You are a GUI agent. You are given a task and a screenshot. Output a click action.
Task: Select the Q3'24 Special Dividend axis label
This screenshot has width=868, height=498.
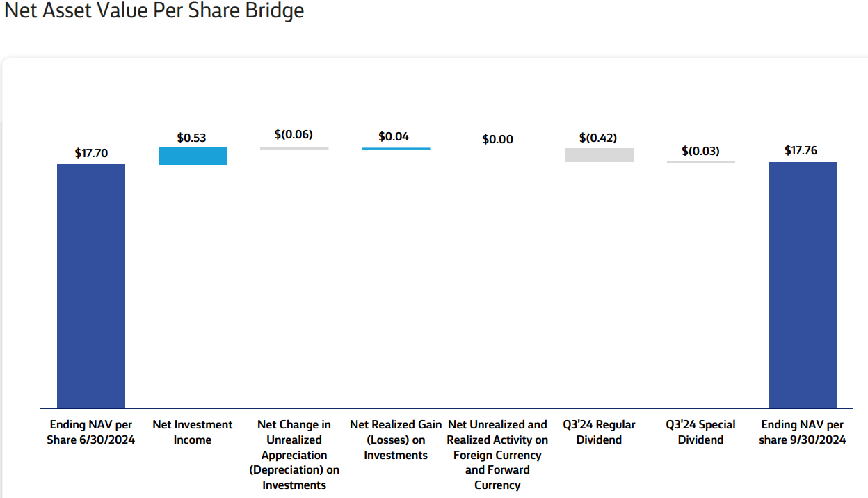click(700, 431)
